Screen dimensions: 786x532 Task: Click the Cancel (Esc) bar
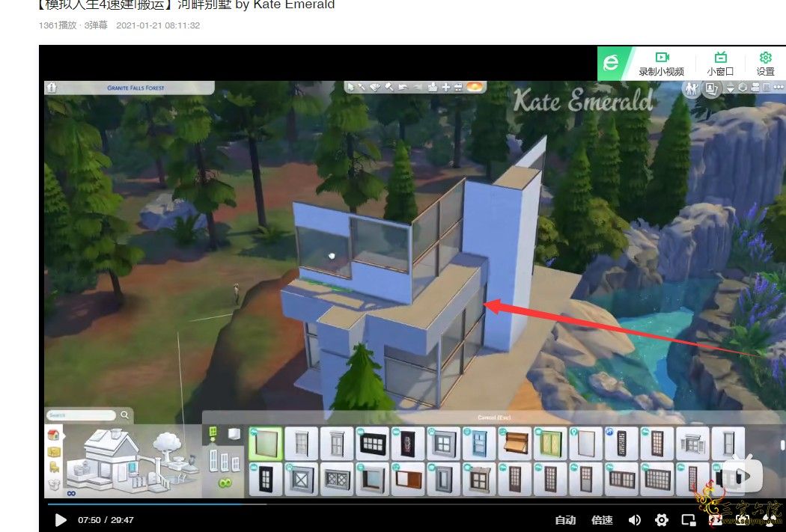coord(494,418)
